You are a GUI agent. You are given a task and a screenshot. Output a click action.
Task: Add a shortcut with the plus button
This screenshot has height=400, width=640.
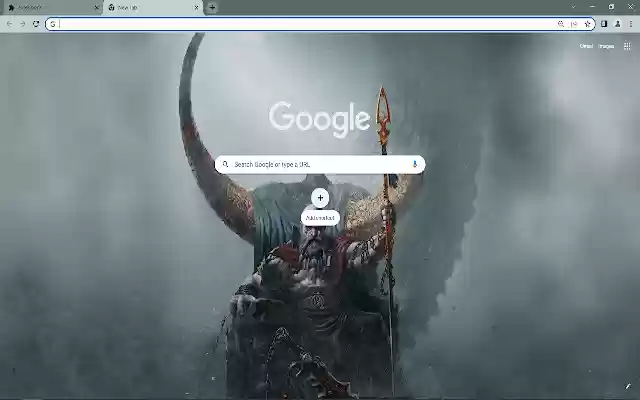coord(320,198)
